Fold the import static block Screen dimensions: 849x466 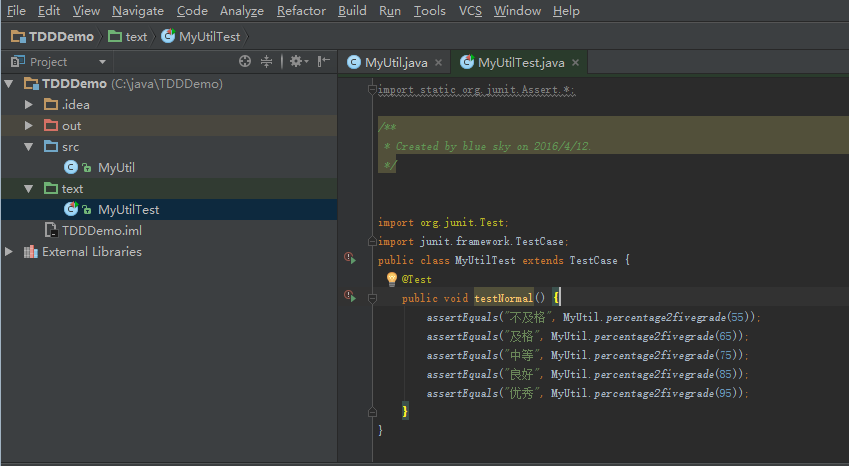(372, 90)
